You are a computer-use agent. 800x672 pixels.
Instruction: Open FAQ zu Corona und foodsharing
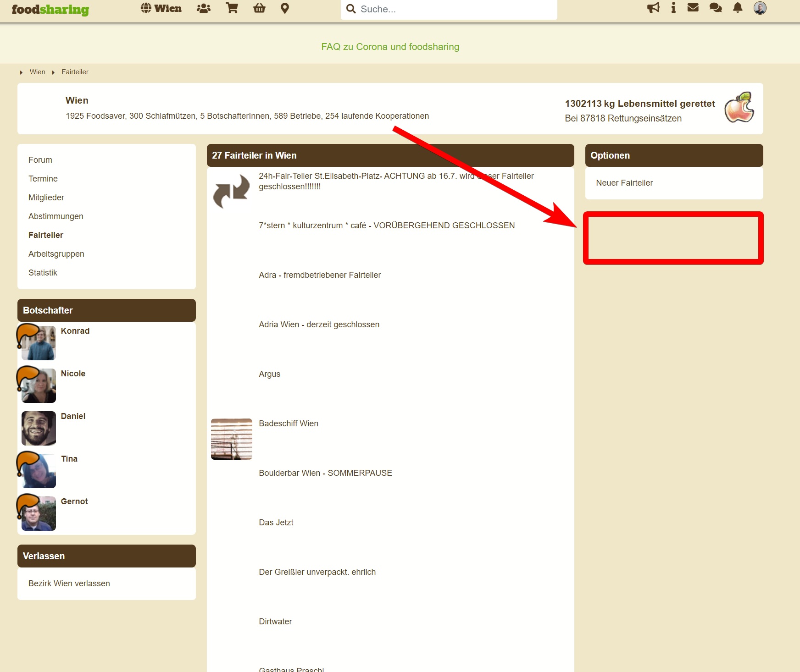[390, 47]
